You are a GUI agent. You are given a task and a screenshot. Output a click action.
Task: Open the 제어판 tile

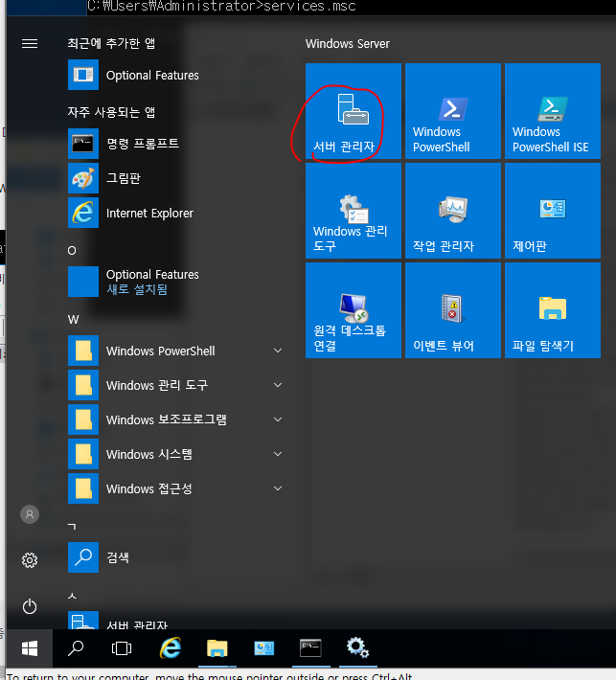[x=553, y=211]
